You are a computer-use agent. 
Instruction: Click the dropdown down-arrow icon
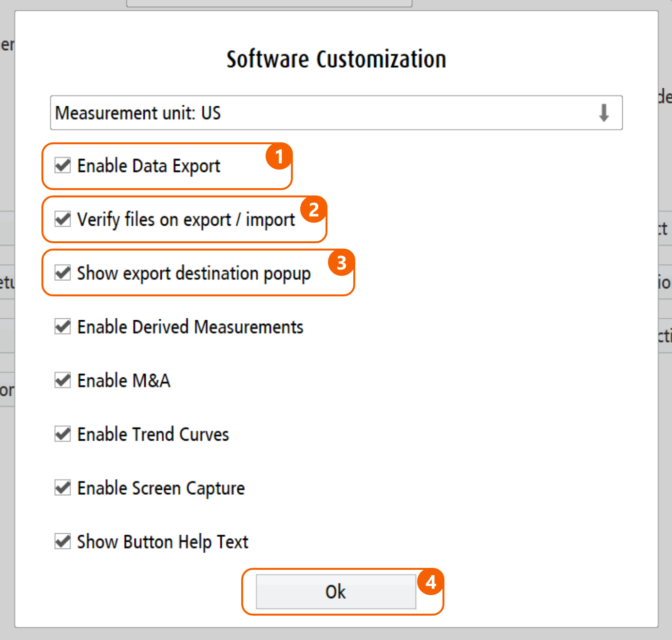point(604,113)
